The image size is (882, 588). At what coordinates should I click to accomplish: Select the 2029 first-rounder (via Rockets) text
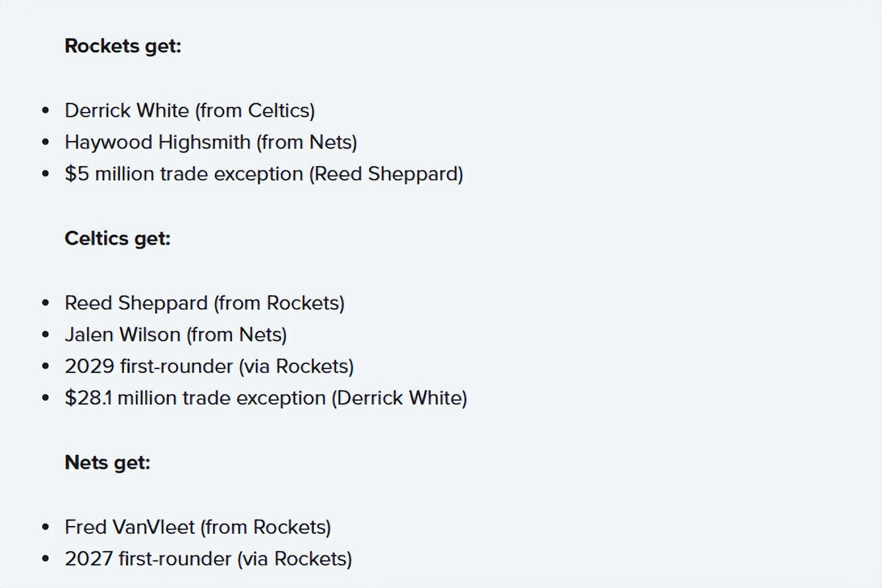coord(209,367)
